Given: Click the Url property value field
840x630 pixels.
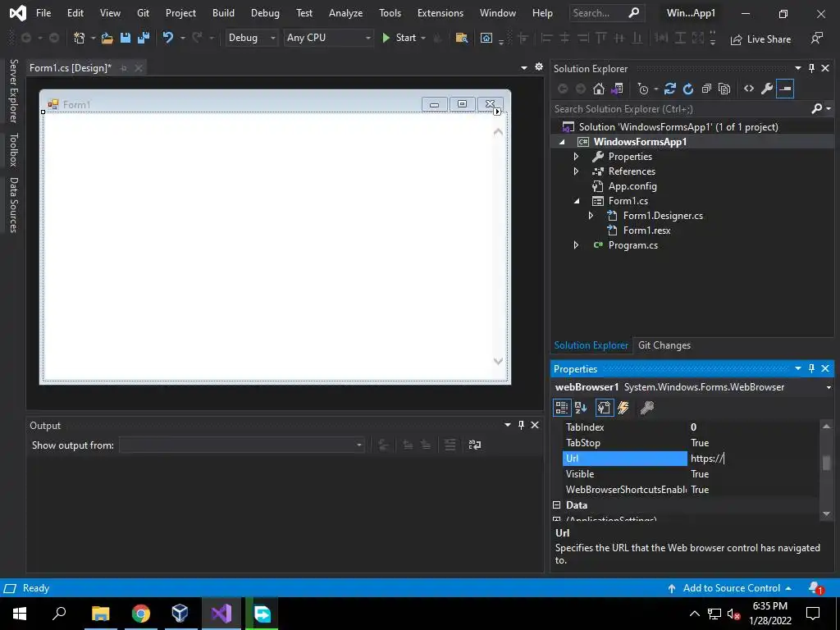Looking at the screenshot, I should tap(753, 459).
